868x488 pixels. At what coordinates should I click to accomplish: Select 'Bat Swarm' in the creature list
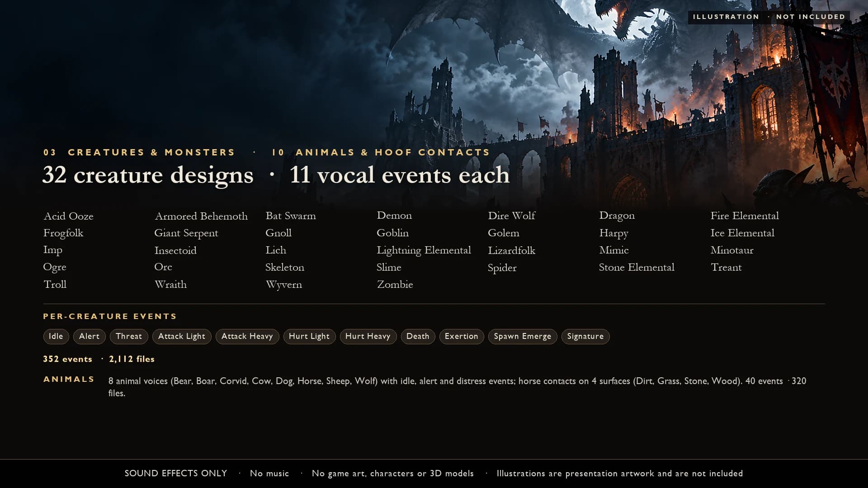[x=291, y=216]
